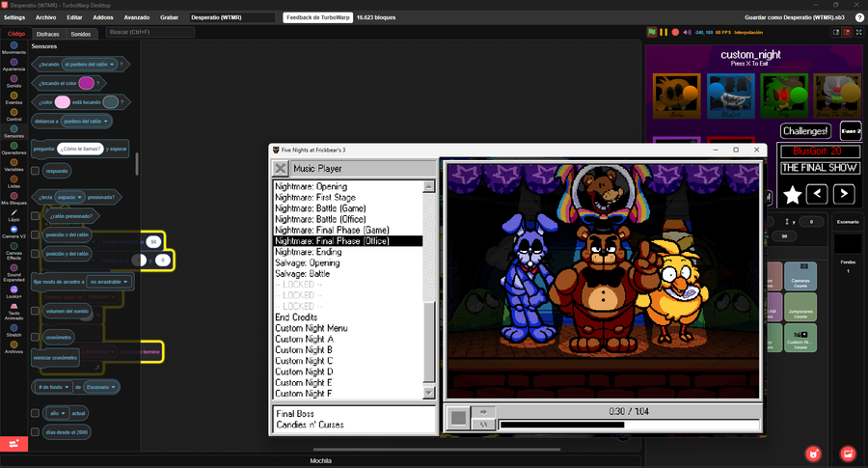Click the play-next arrow in Music Player
Image resolution: width=868 pixels, height=468 pixels.
point(483,411)
